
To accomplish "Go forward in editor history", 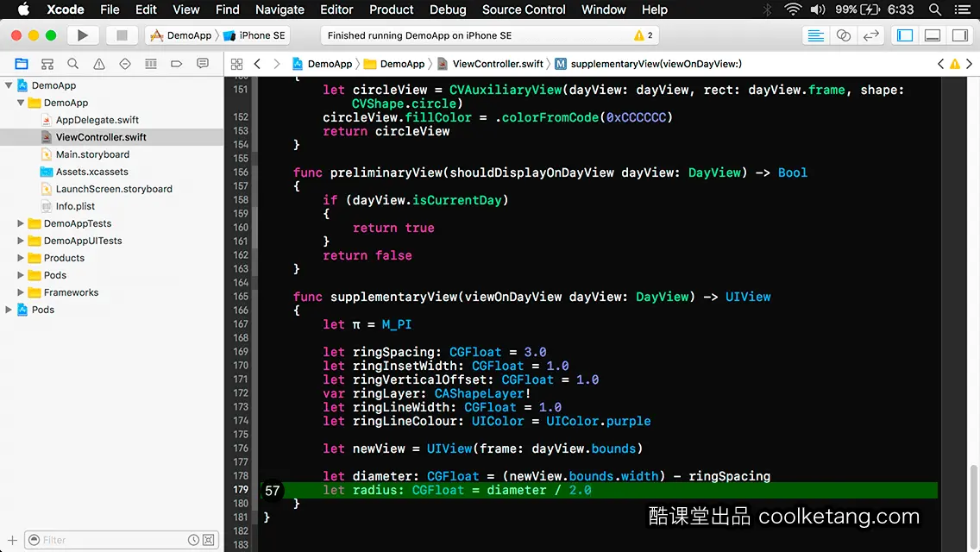I will point(277,64).
